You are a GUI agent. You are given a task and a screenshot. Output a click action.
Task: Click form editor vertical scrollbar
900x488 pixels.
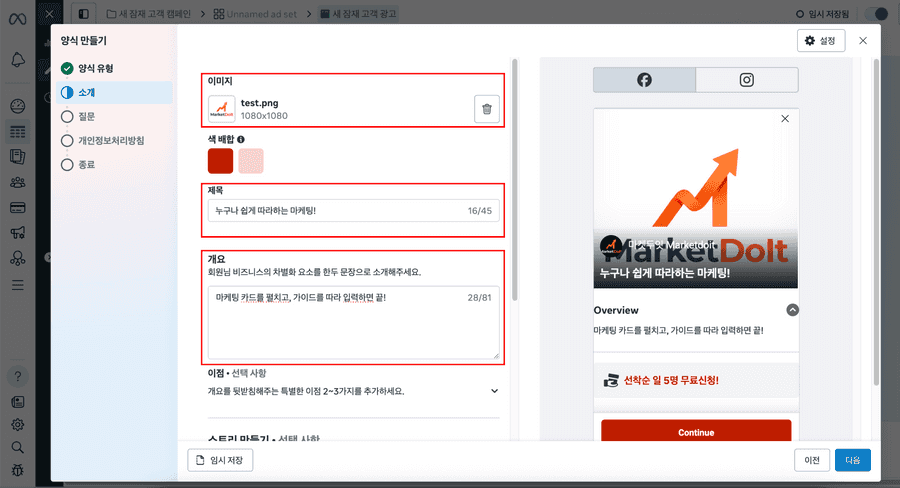point(515,180)
